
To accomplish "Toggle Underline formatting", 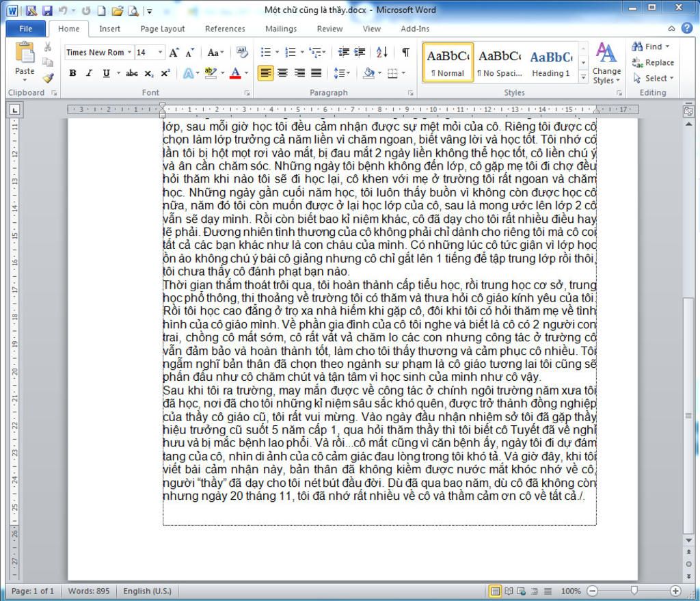I will 106,73.
